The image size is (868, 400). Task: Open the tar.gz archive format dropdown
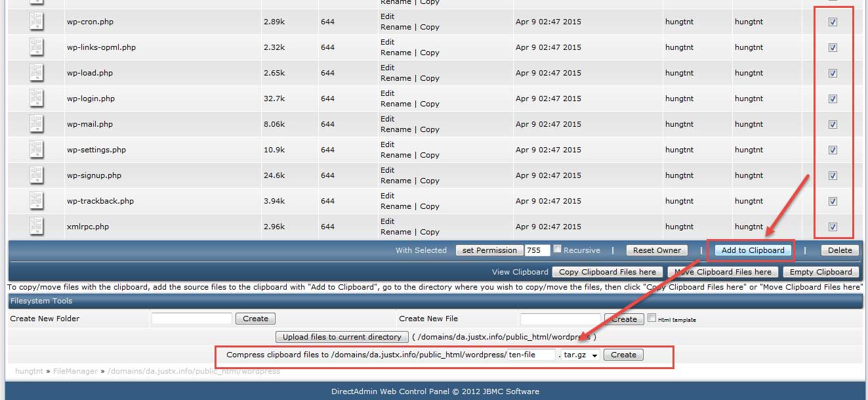coord(581,355)
